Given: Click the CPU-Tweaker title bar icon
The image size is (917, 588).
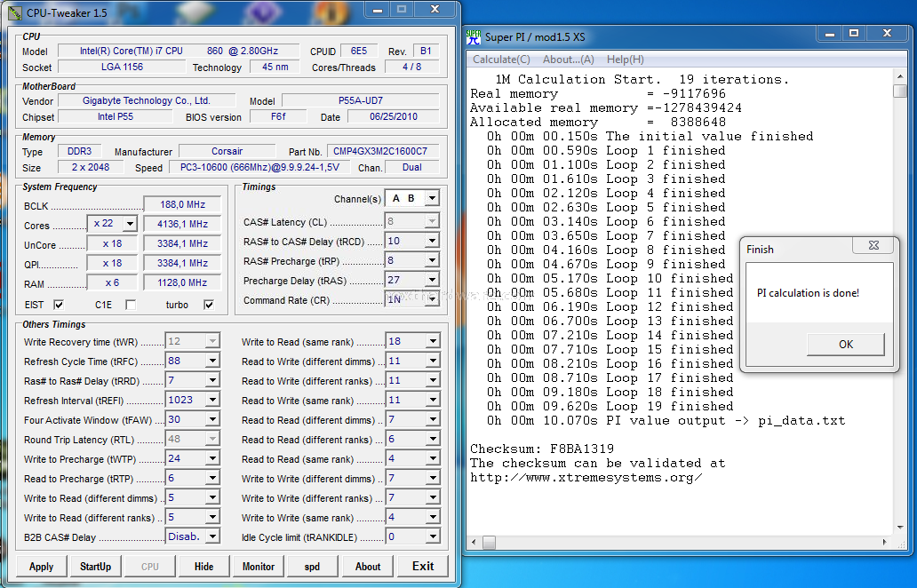Looking at the screenshot, I should [15, 12].
